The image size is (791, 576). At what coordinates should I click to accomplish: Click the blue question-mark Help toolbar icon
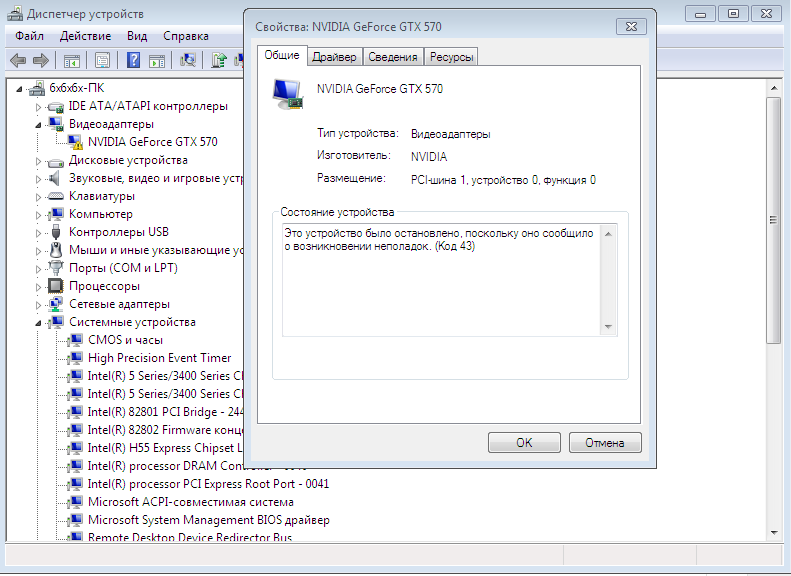coord(133,61)
